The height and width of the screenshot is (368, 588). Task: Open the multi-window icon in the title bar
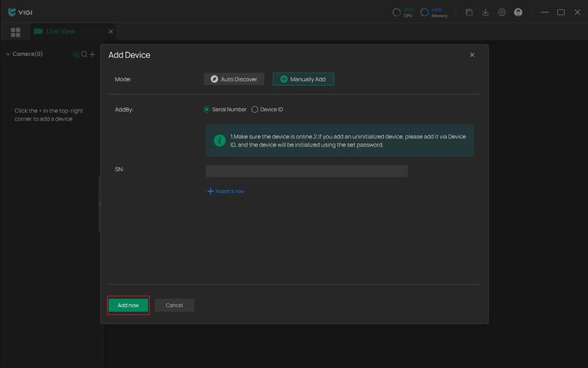pos(469,12)
